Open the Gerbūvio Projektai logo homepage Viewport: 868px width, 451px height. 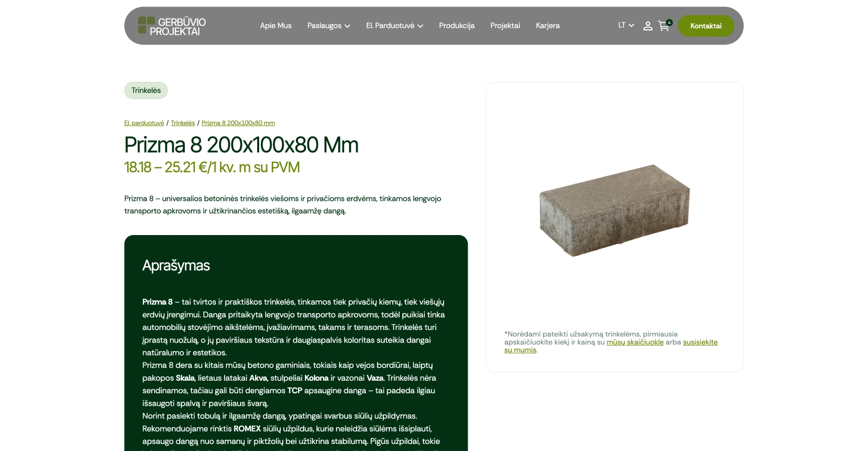click(x=172, y=26)
